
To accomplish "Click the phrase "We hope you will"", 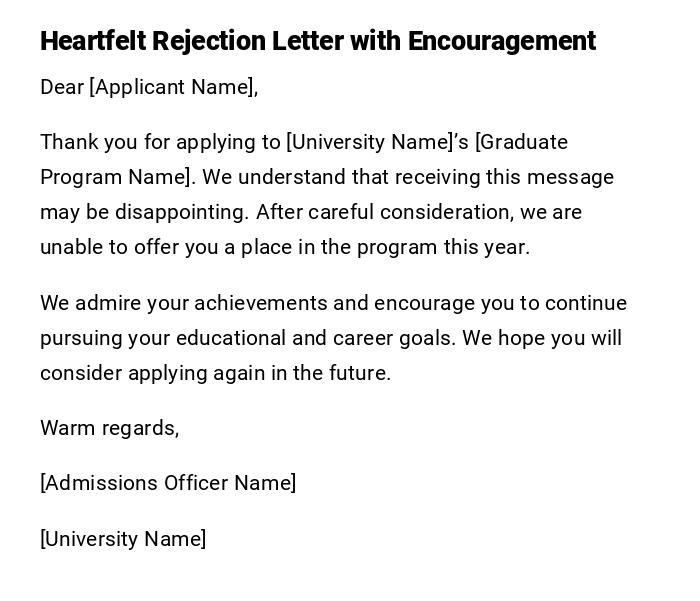I will [543, 338].
